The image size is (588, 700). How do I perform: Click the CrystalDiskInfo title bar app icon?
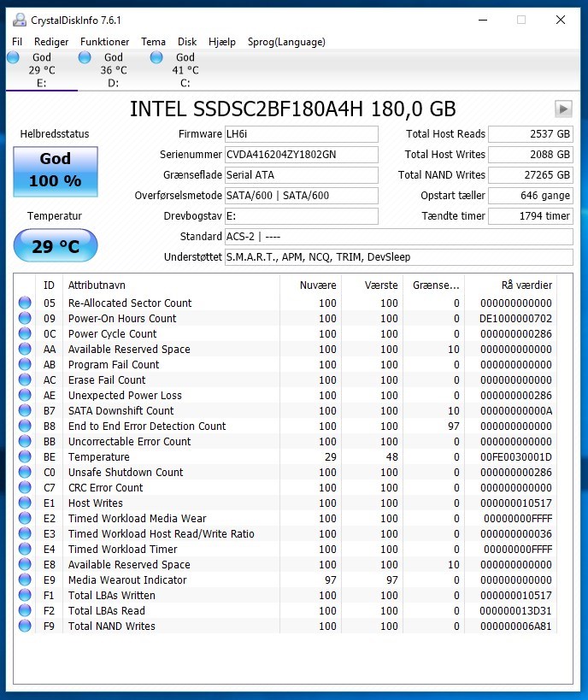click(19, 20)
